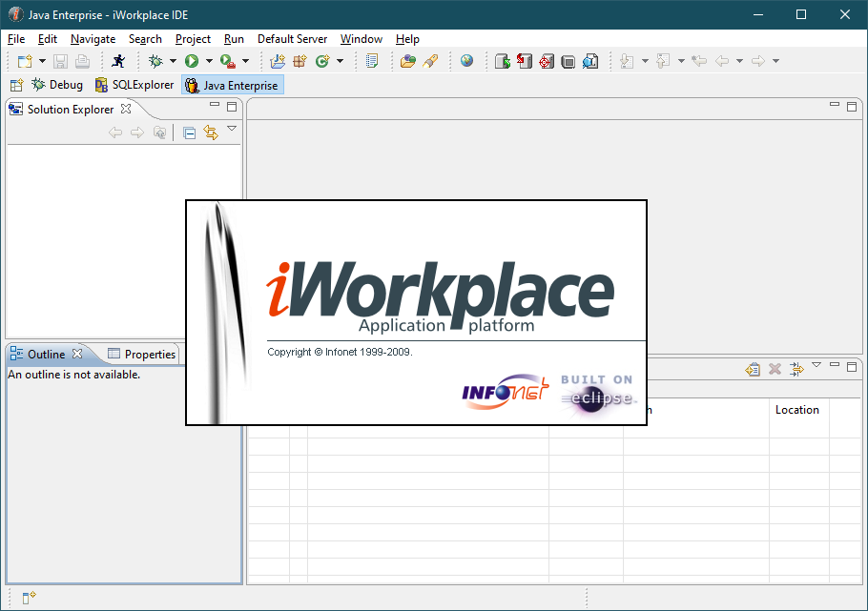This screenshot has height=611, width=868.
Task: Expand the Debug launch dropdown arrow
Action: click(x=173, y=61)
